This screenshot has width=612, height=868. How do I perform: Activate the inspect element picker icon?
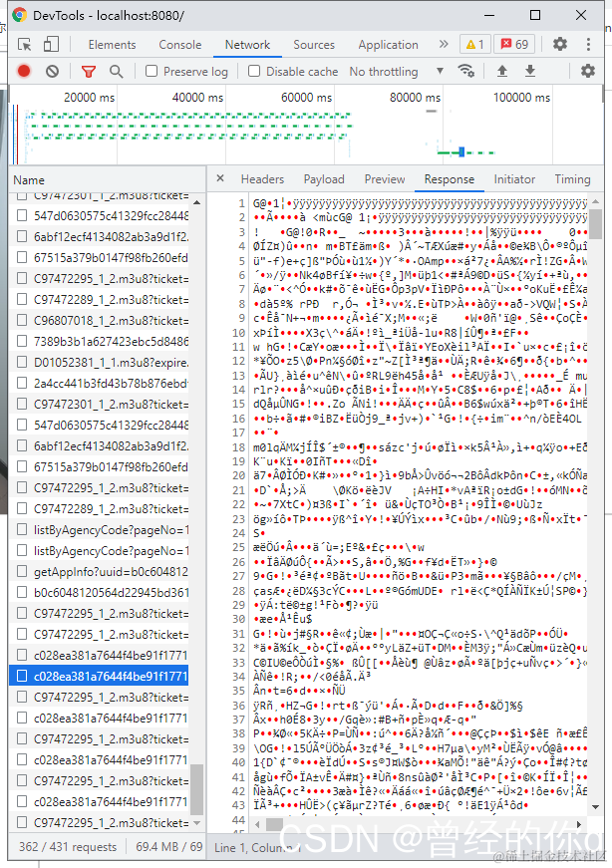(24, 44)
